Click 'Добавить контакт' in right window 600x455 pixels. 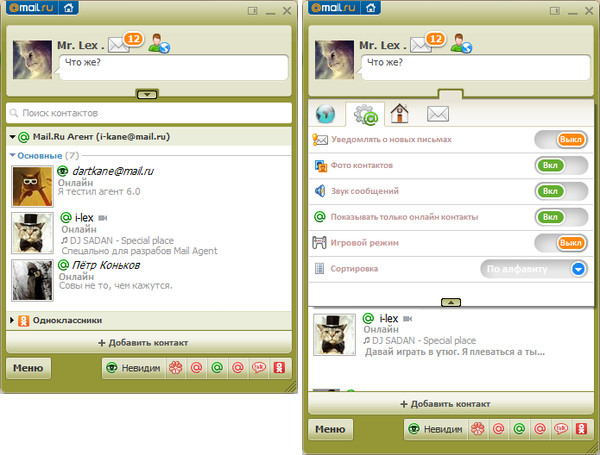point(451,404)
